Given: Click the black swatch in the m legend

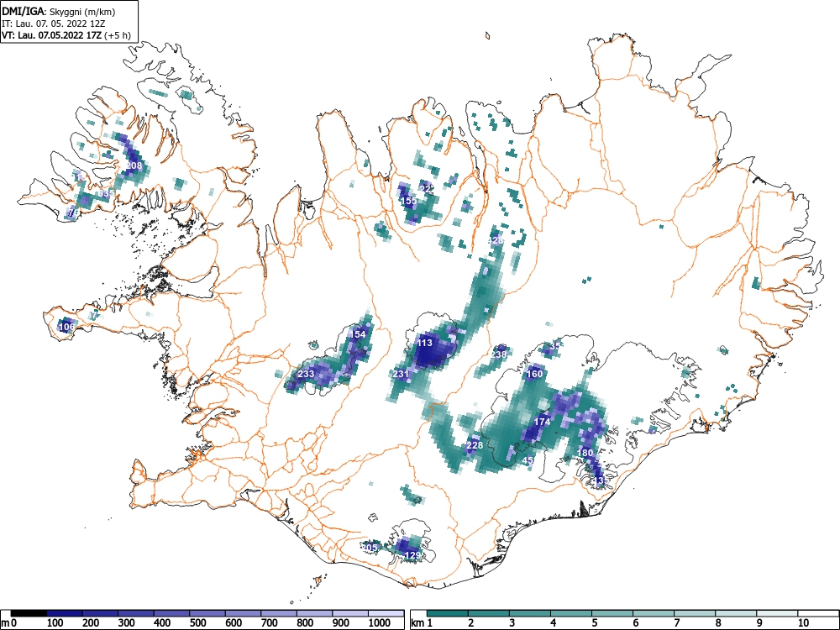Looking at the screenshot, I should [x=29, y=613].
